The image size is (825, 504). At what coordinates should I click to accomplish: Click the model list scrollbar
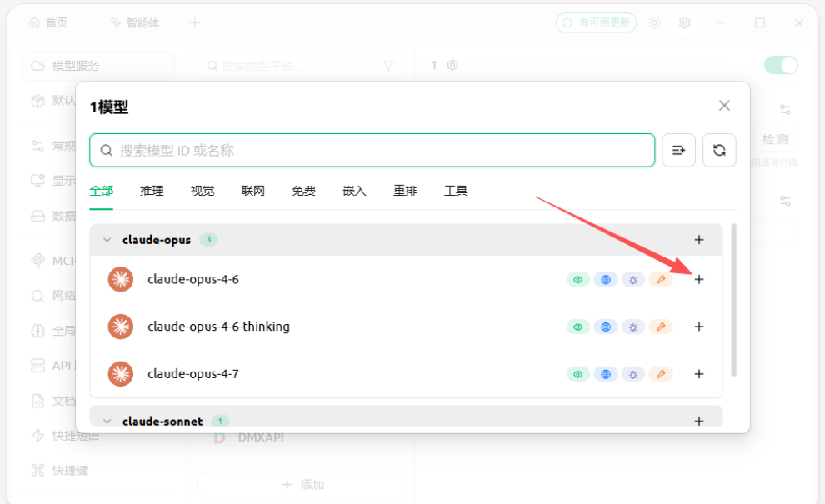pos(733,300)
